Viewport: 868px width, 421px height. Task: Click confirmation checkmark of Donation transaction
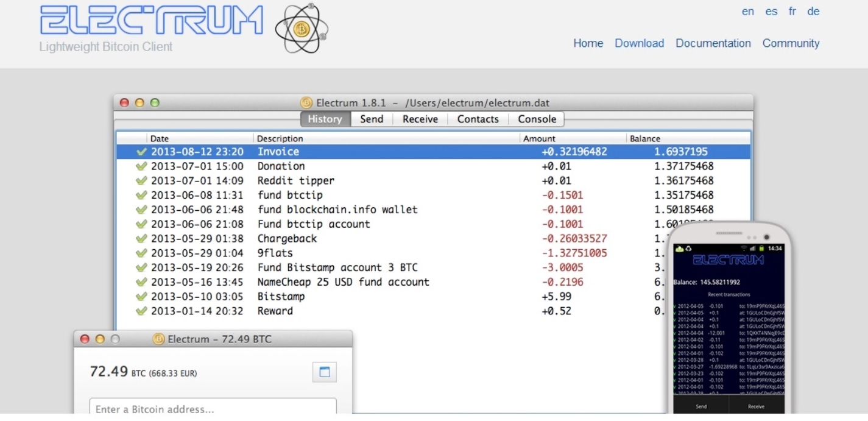pos(142,166)
